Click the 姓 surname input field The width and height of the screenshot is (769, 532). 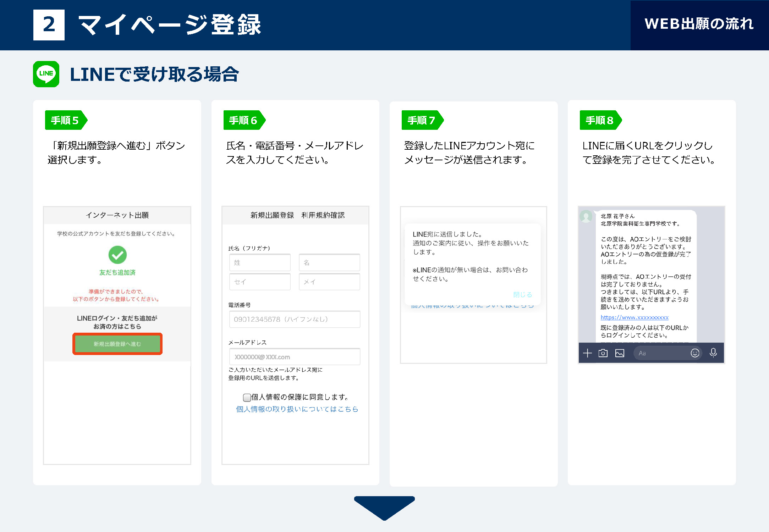click(x=260, y=262)
